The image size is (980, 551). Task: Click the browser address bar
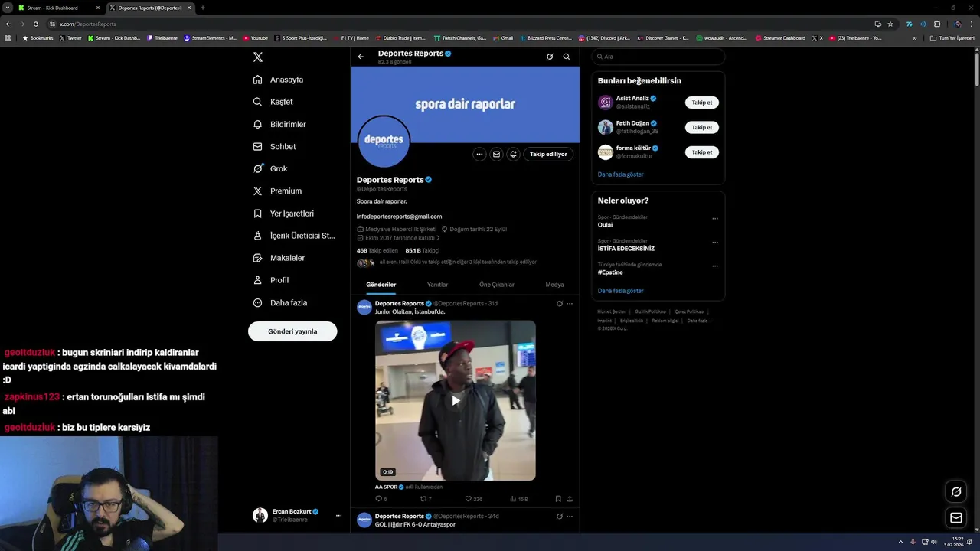tap(459, 24)
